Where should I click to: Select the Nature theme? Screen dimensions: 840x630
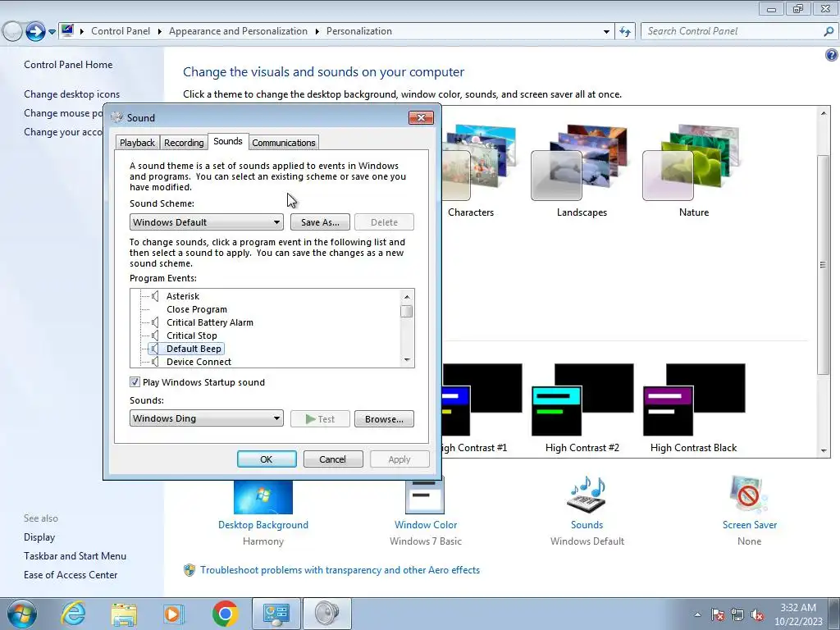pyautogui.click(x=694, y=171)
